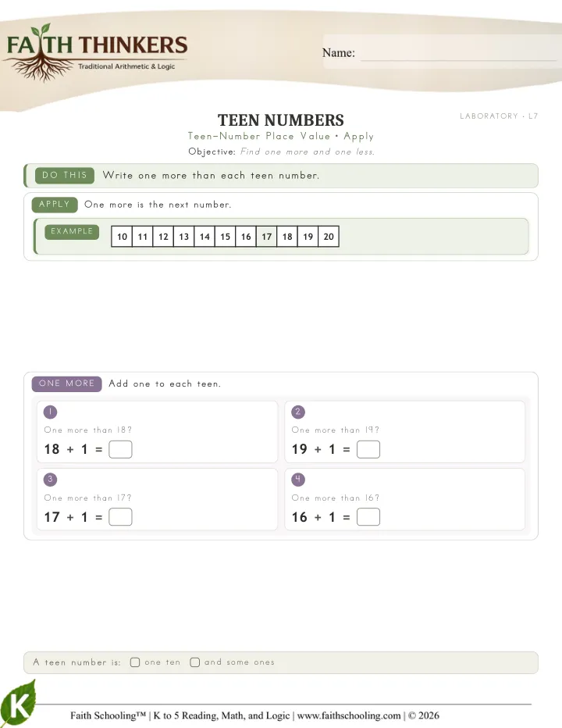This screenshot has height=728, width=562.
Task: Click the answer box for 16 + 1
Action: 368,517
